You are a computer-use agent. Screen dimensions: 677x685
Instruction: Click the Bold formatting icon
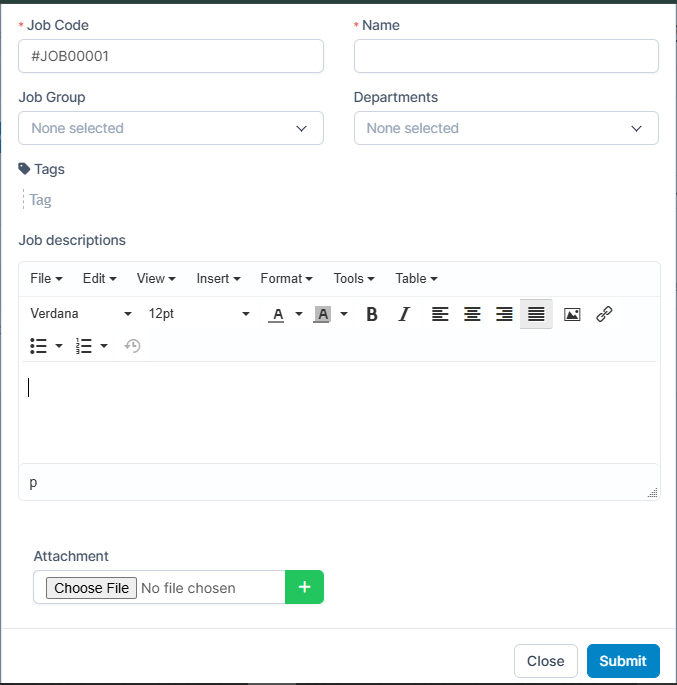(x=372, y=314)
